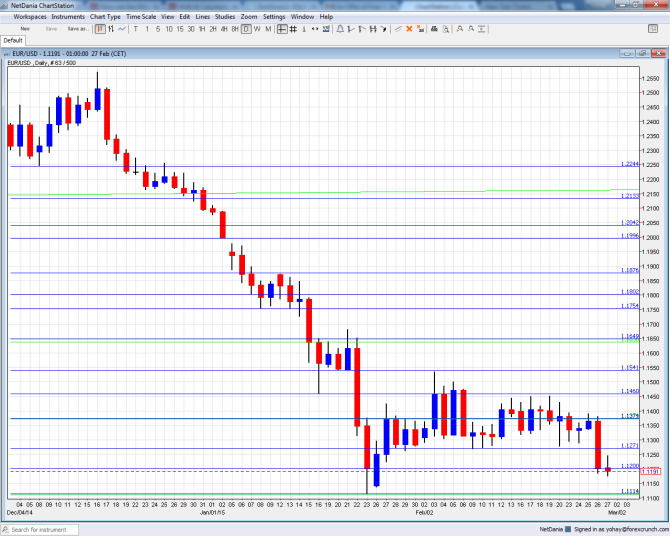
Task: Click the horizontal double-arrow icon
Action: tap(315, 29)
